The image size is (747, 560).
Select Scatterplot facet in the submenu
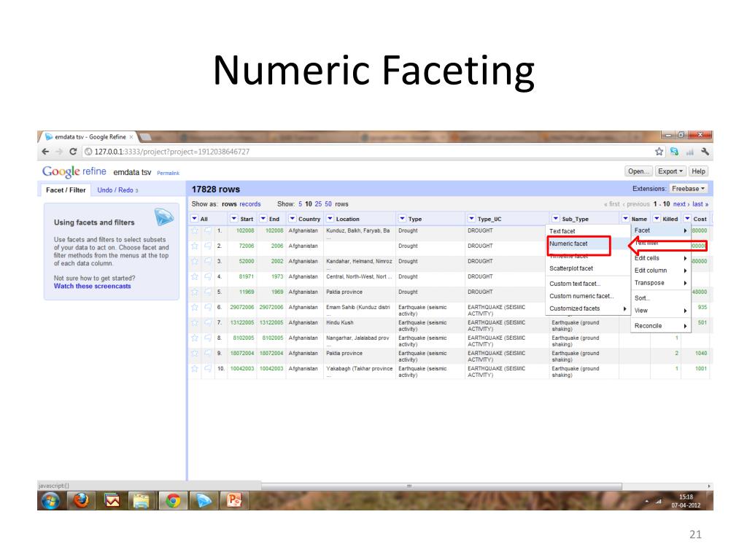[x=587, y=268]
